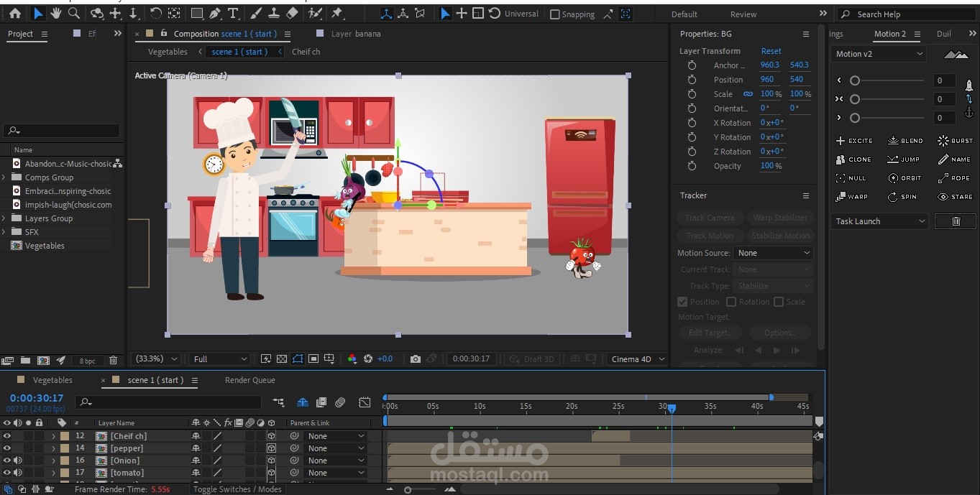Screen dimensions: 980x495
Task: Toggle visibility of tomato layer
Action: click(7, 473)
